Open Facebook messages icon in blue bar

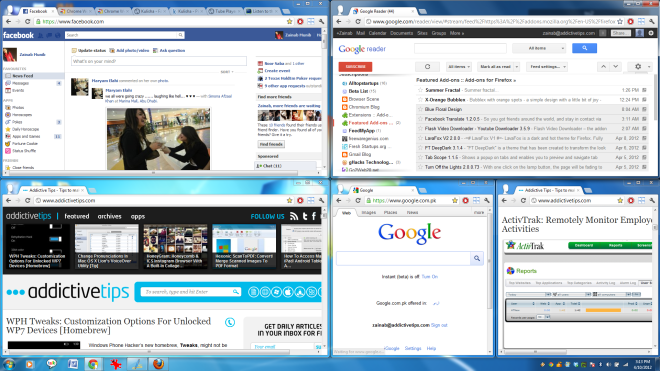[x=49, y=35]
